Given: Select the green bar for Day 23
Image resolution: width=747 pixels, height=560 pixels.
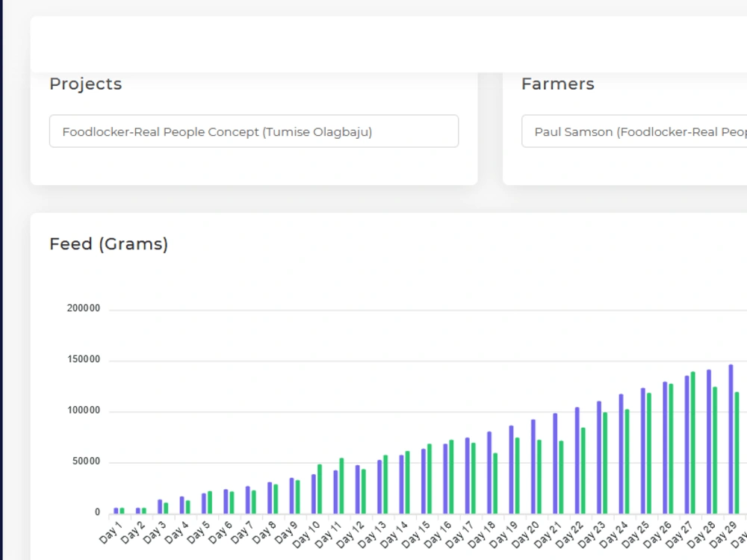Looking at the screenshot, I should pyautogui.click(x=605, y=463).
